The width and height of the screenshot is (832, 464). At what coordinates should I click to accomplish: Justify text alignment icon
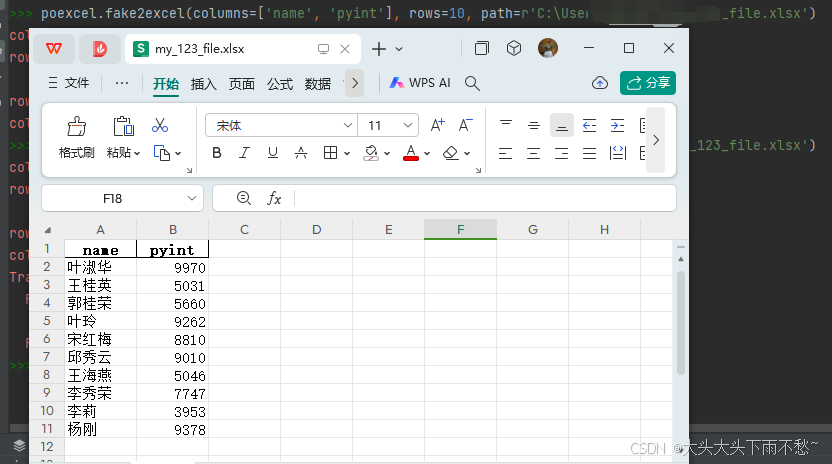coord(590,153)
